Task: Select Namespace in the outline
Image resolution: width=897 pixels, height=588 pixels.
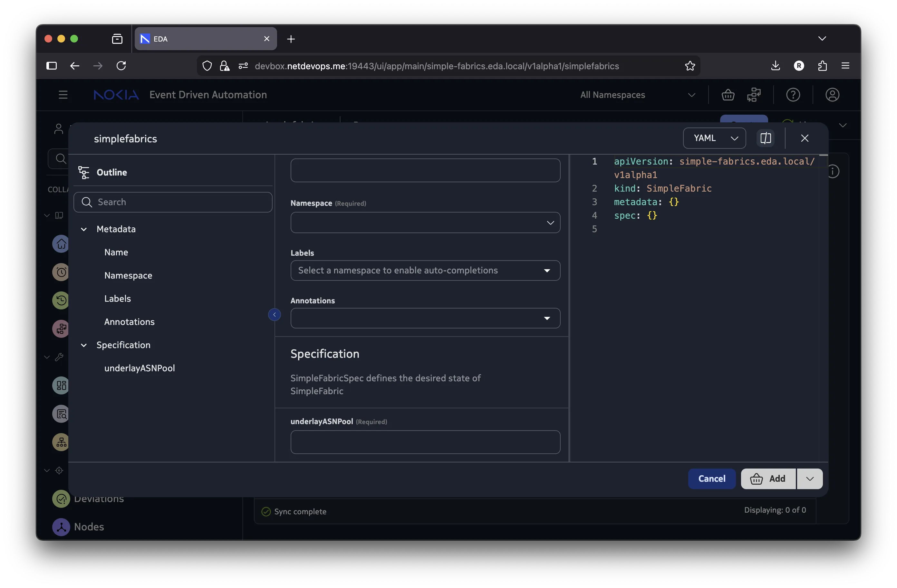Action: pyautogui.click(x=128, y=275)
